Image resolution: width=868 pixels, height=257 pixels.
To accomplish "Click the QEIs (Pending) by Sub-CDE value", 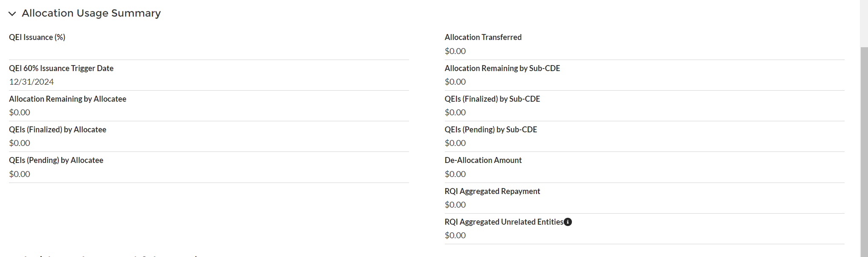I will [x=455, y=143].
